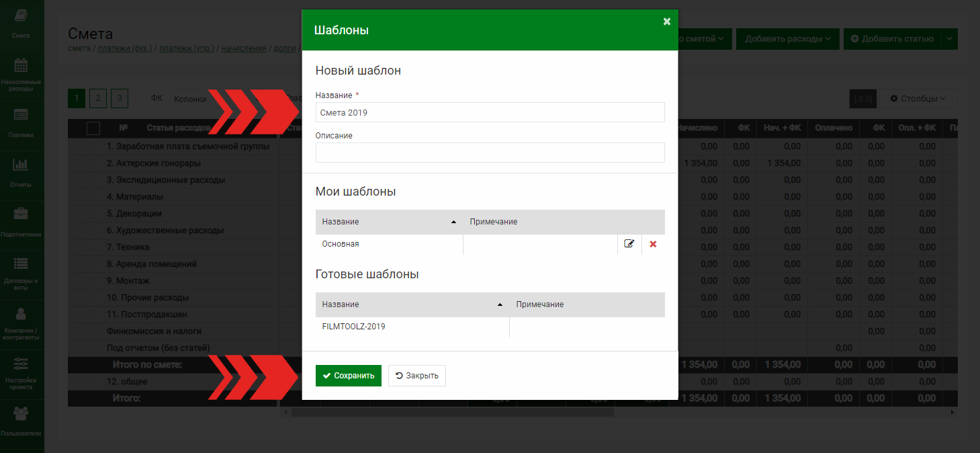Screen dimensions: 980x453
Task: Focus the Название input field
Action: pyautogui.click(x=490, y=112)
